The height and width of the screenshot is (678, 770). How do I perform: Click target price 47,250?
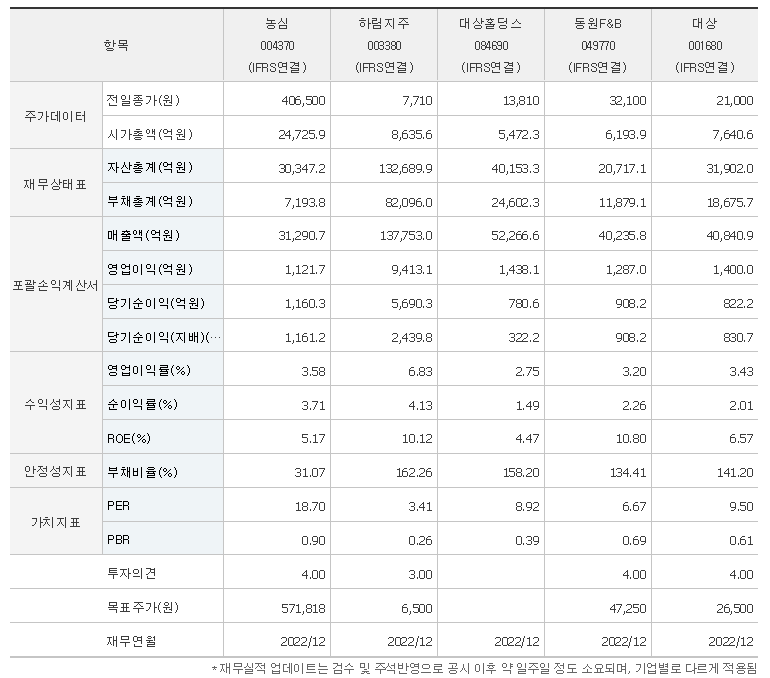(x=628, y=608)
